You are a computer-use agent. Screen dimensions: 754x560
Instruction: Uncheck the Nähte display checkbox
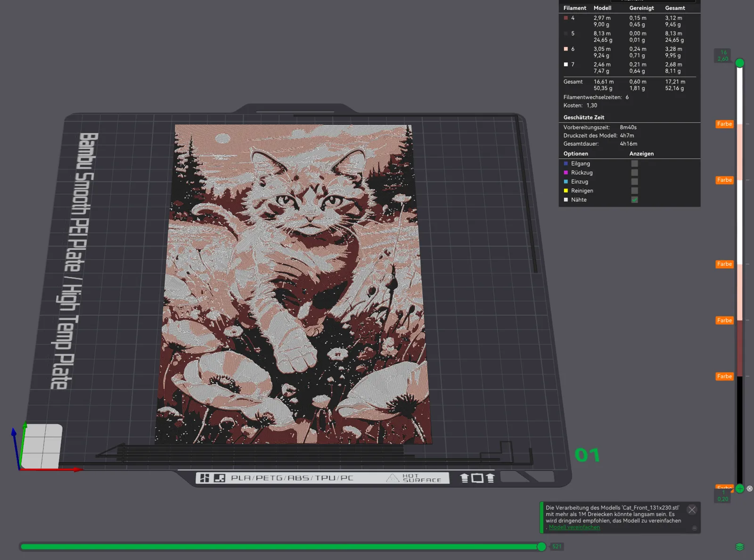tap(635, 200)
